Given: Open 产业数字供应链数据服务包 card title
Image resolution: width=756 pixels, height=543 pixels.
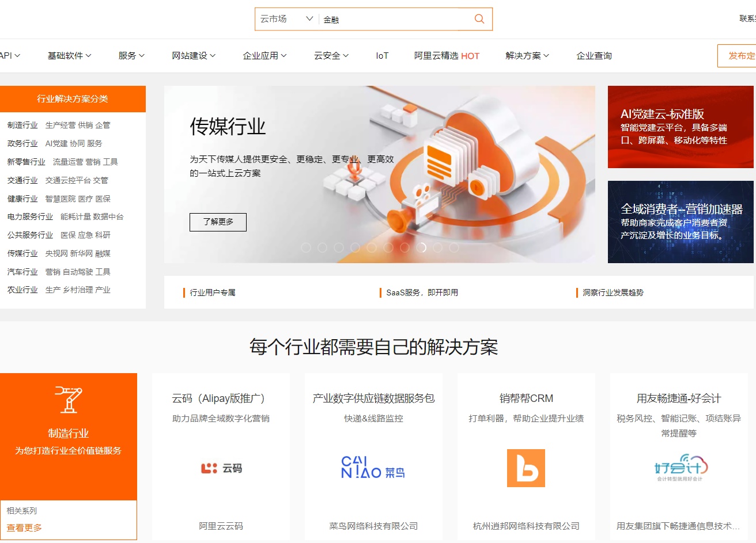Looking at the screenshot, I should [x=373, y=398].
